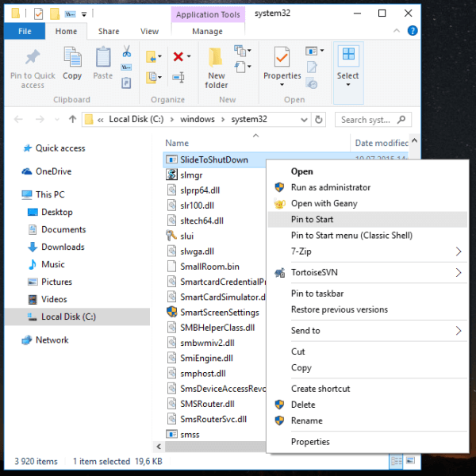Click the Cut scissors icon in ribbon
Screen dimensions: 476x476
(127, 51)
